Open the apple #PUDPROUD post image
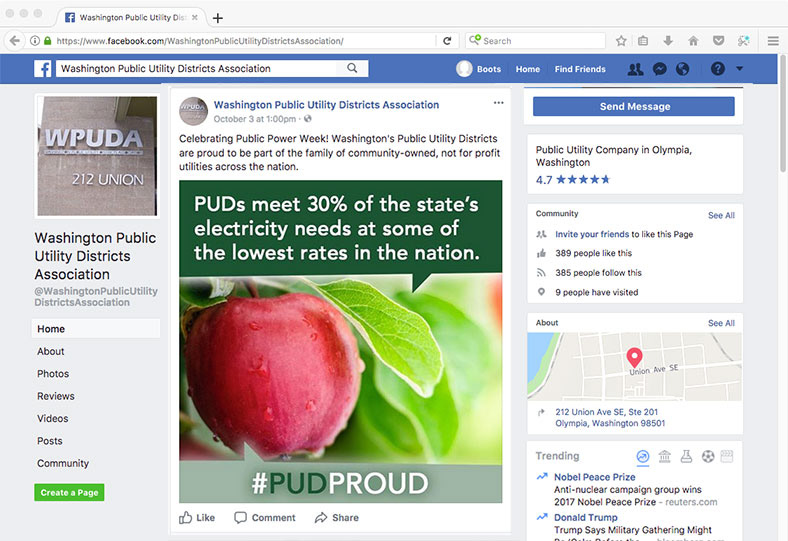This screenshot has height=541, width=788. click(340, 342)
